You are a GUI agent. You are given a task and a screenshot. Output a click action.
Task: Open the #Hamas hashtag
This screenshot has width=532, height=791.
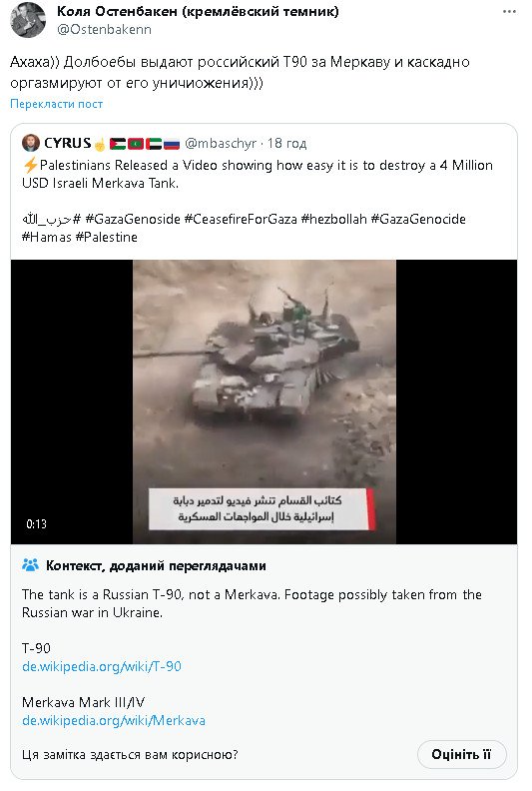[x=47, y=237]
